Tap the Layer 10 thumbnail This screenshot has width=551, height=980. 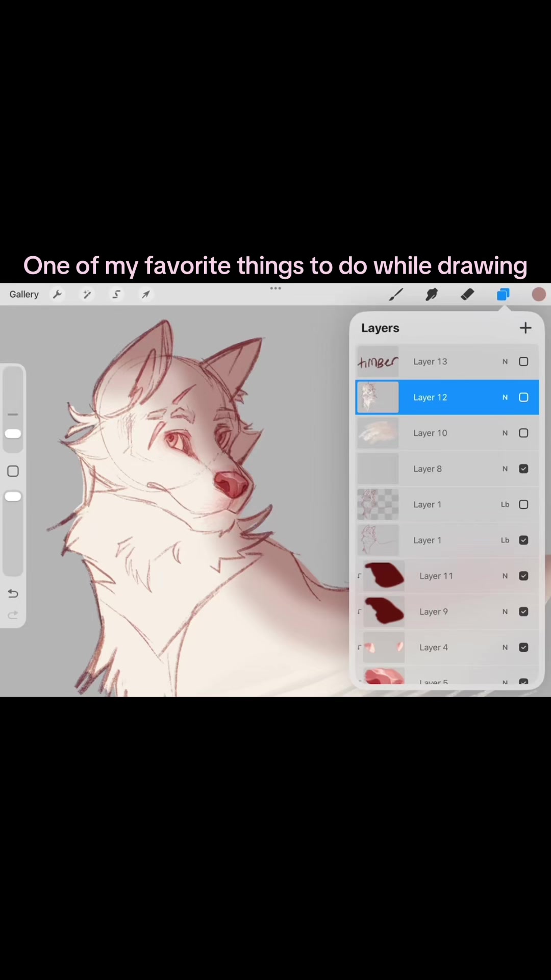coord(378,433)
